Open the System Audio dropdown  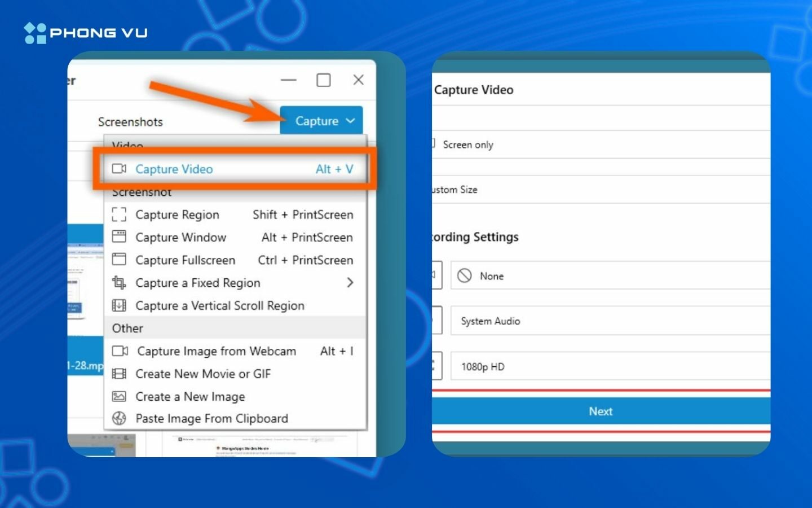click(610, 321)
